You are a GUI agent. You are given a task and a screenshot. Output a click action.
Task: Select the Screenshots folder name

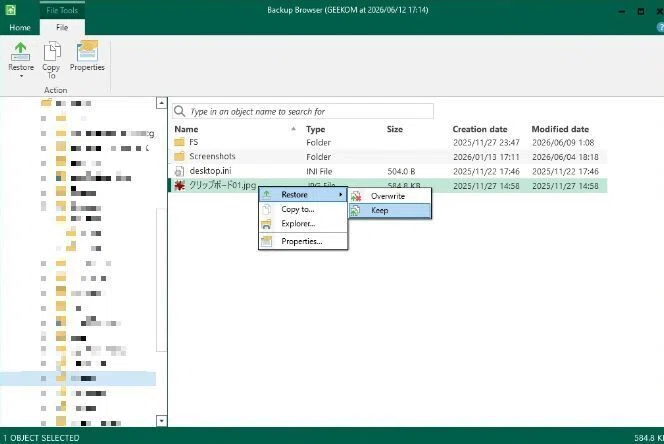point(212,156)
